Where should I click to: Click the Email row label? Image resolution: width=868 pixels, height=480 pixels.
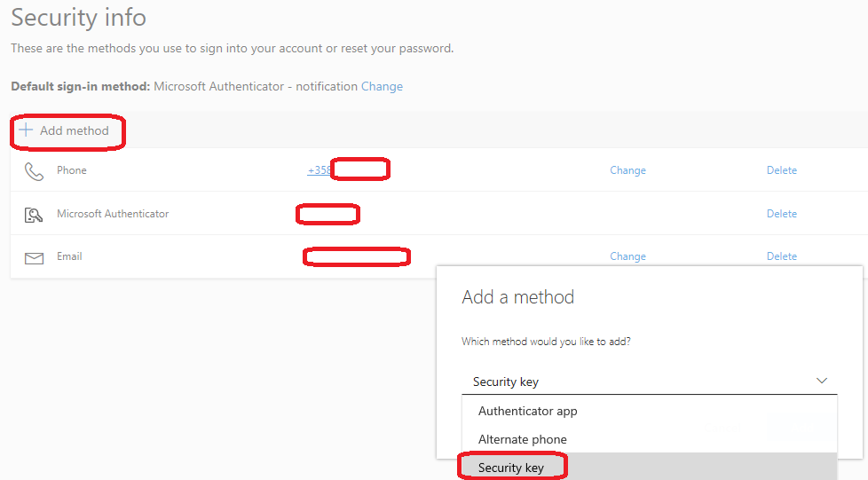point(69,256)
